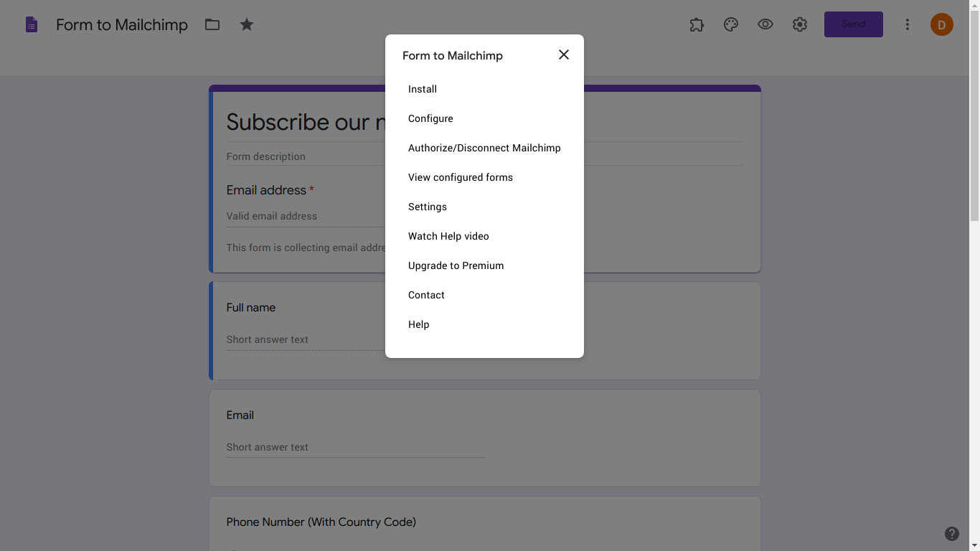Preview the form with the eye icon

point(765,24)
